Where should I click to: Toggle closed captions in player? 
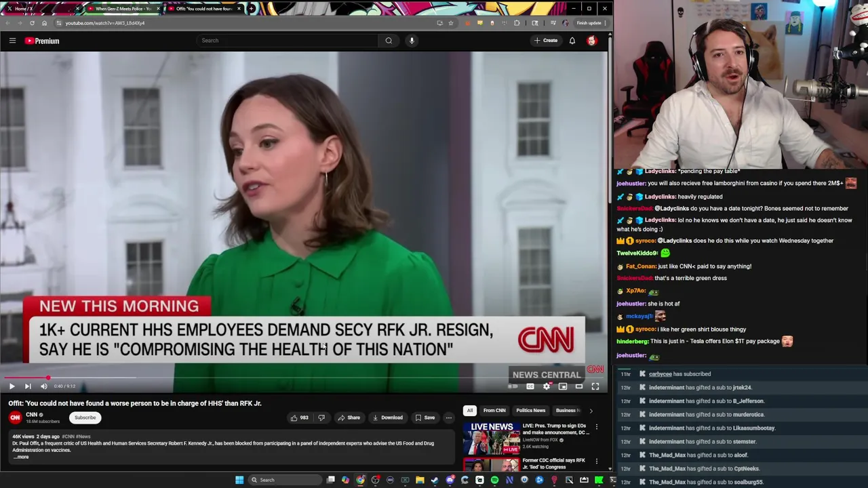pos(530,386)
